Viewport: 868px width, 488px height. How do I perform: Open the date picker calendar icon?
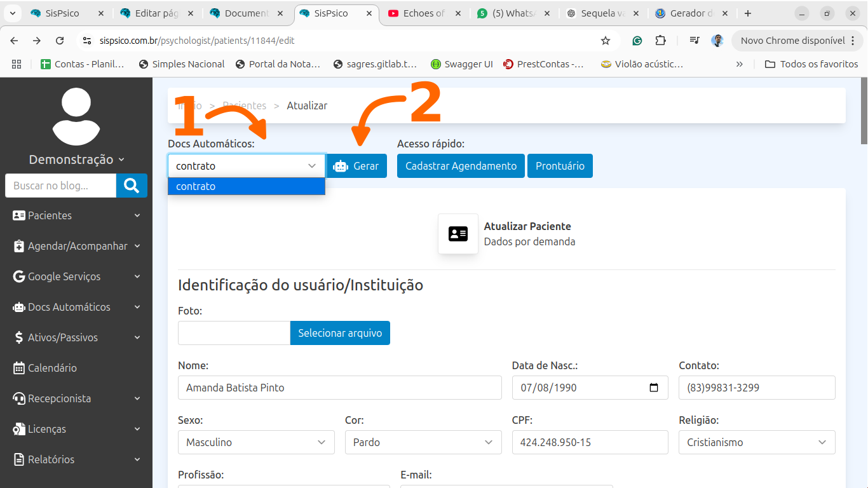tap(654, 388)
